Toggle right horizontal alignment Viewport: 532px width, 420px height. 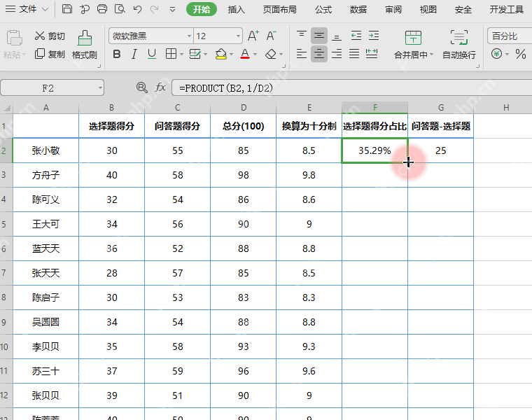click(x=337, y=54)
